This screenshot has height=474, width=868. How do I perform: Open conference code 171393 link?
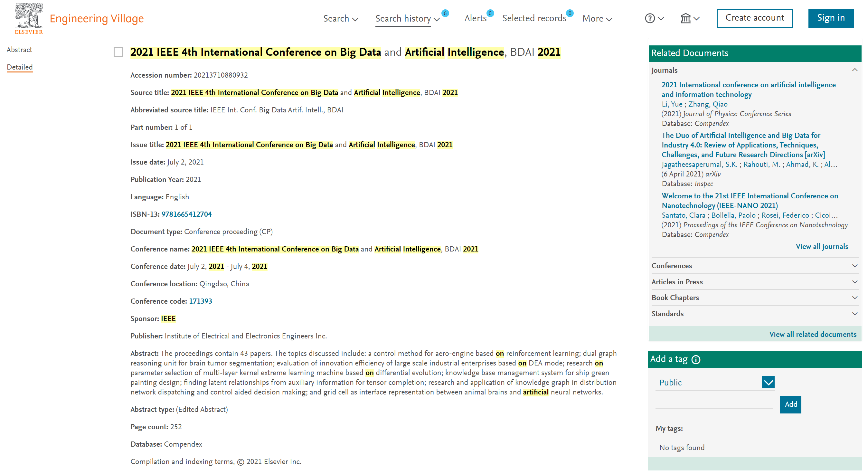[201, 301]
